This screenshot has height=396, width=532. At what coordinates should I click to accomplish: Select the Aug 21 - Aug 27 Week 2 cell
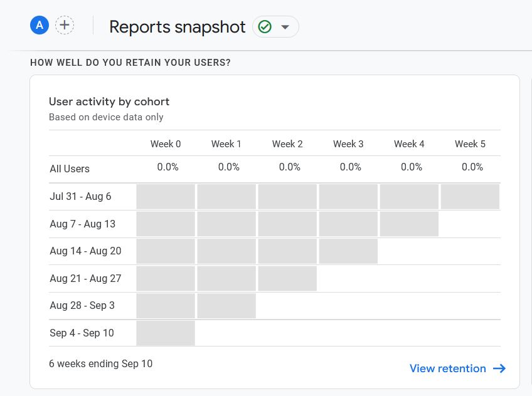(287, 278)
